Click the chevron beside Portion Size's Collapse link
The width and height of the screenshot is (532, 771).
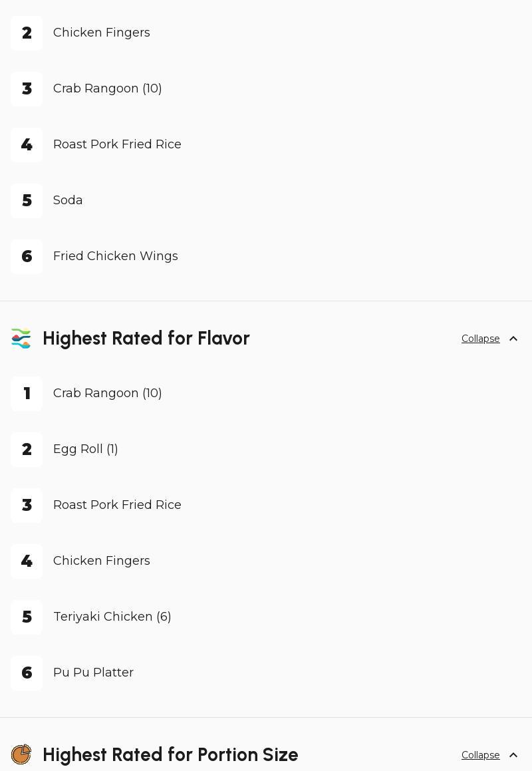pyautogui.click(x=513, y=755)
